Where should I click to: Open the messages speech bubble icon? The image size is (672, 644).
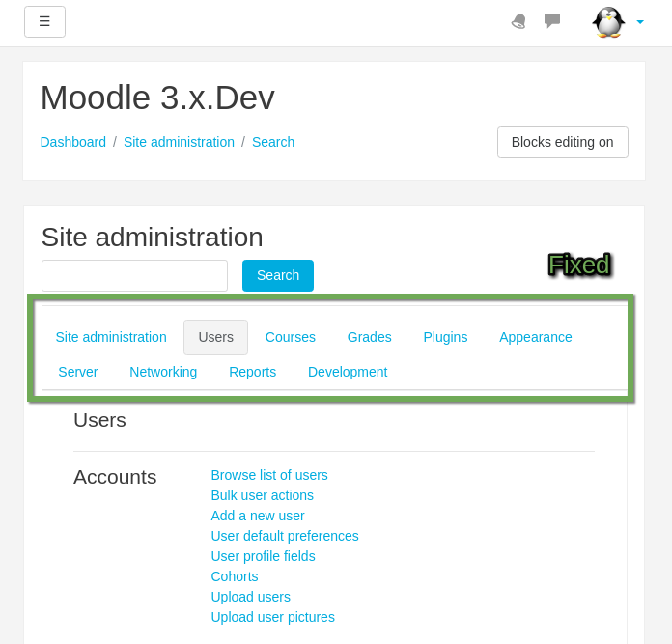tap(552, 20)
